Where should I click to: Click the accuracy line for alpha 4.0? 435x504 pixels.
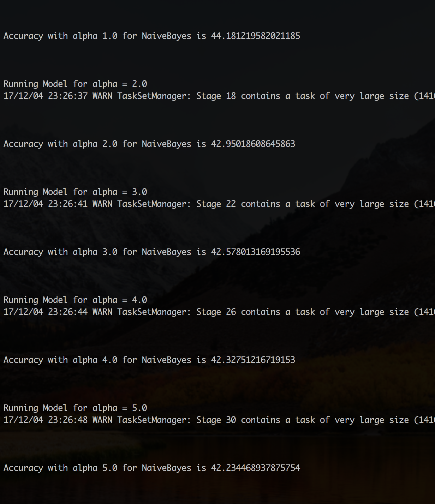click(x=149, y=360)
